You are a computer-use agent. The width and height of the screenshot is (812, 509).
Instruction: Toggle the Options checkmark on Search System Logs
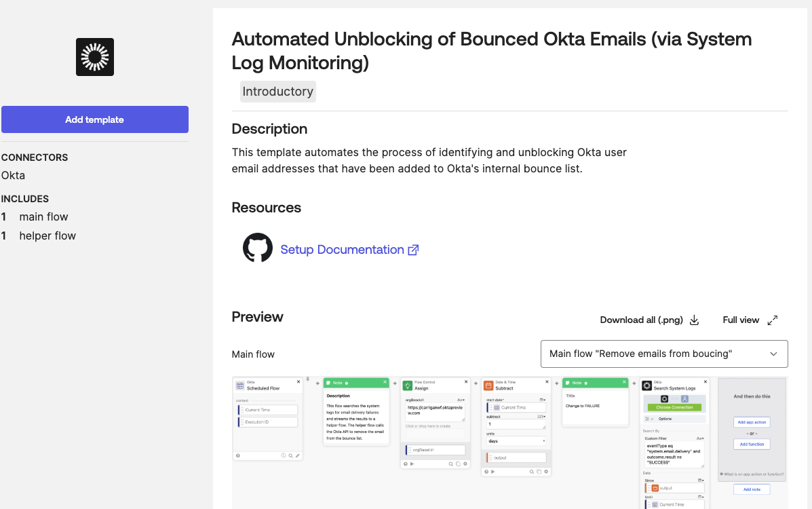[652, 419]
